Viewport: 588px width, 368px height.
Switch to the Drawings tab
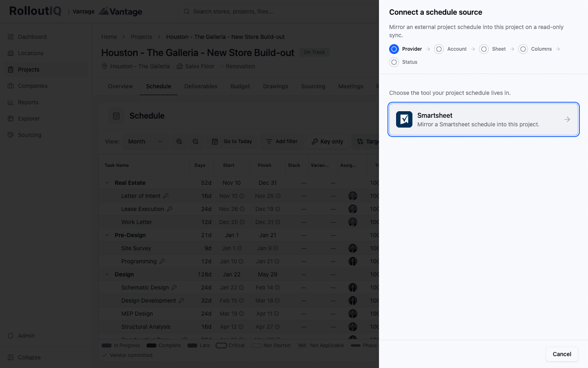276,86
